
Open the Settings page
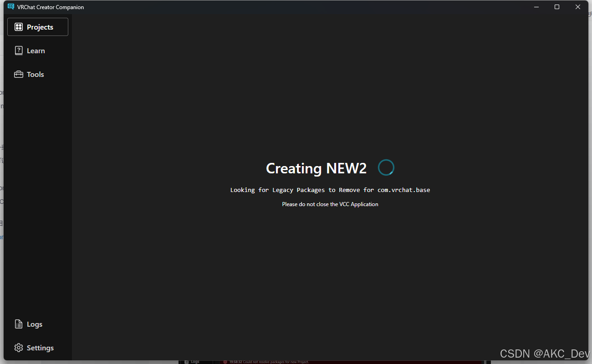click(38, 348)
